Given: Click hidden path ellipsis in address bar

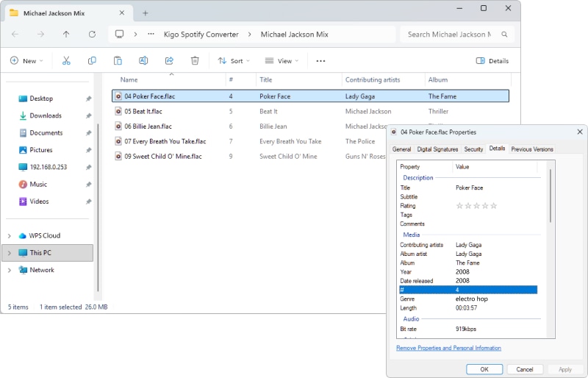Looking at the screenshot, I should pyautogui.click(x=151, y=34).
